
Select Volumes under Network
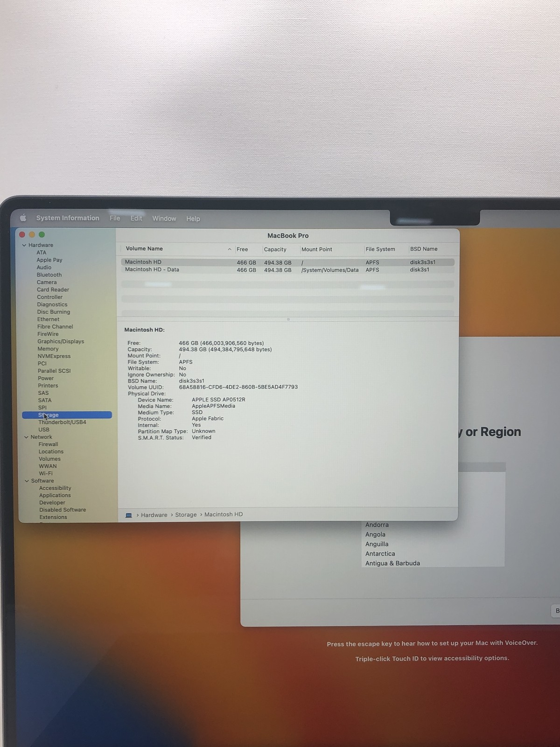[49, 459]
